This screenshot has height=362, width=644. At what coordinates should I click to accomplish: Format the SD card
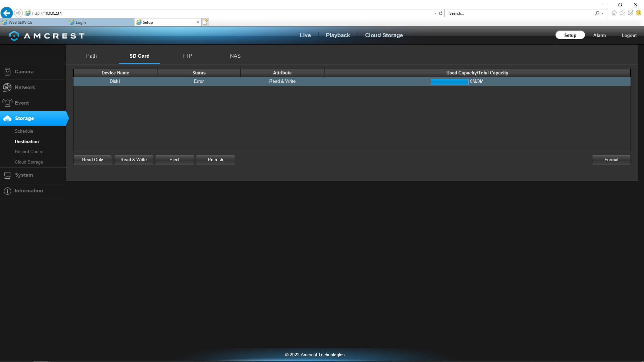tap(611, 160)
